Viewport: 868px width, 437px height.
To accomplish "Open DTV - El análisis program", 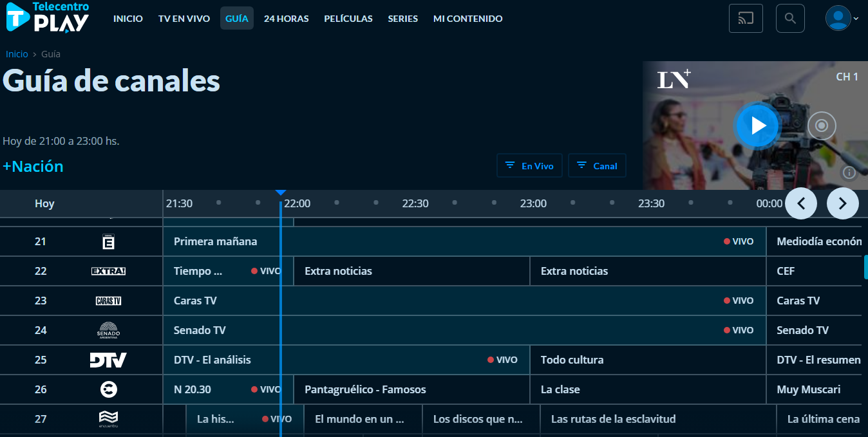I will coord(346,360).
